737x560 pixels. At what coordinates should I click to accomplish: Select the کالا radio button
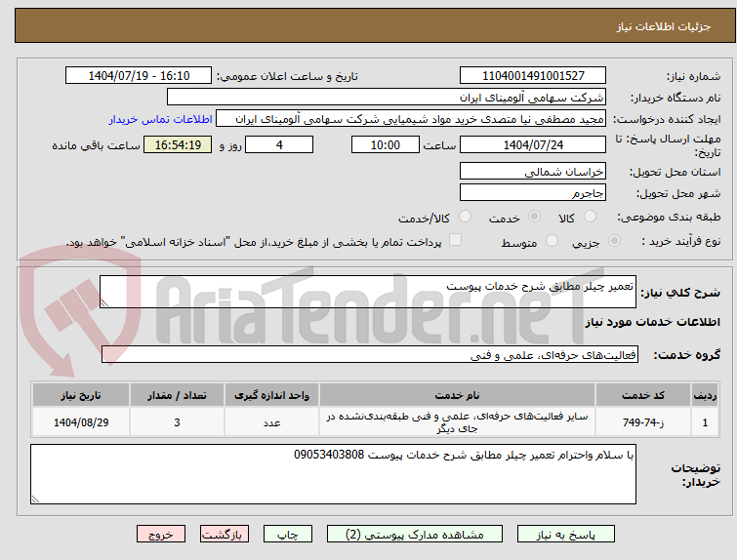[x=590, y=217]
